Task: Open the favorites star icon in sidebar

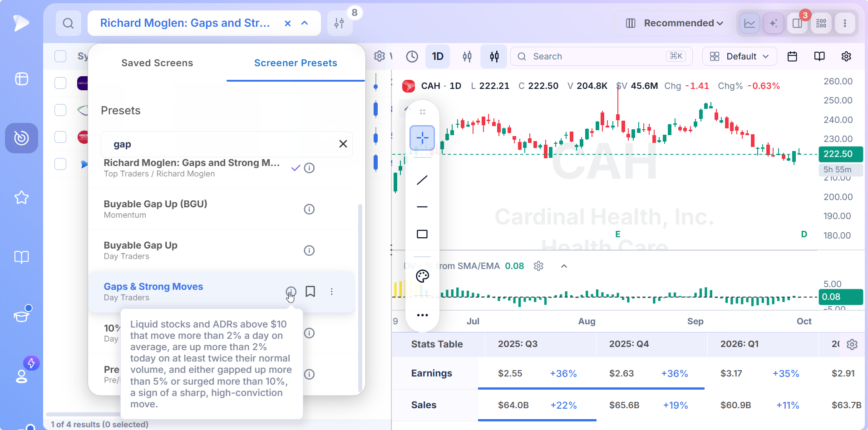Action: click(21, 197)
